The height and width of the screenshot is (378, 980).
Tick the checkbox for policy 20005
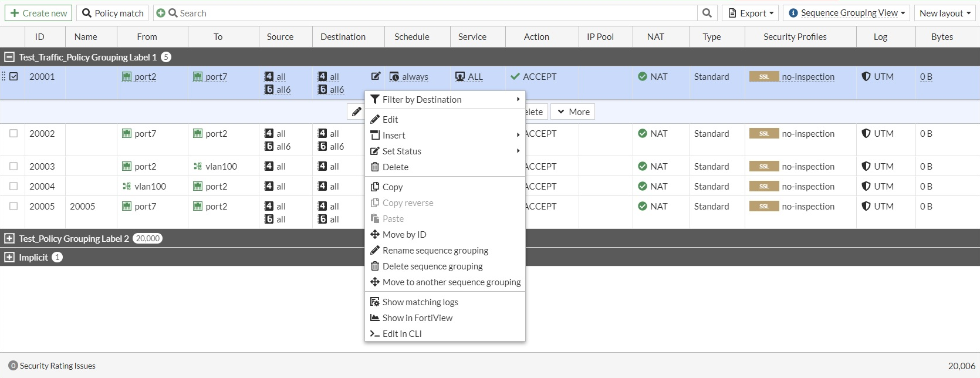click(x=13, y=207)
